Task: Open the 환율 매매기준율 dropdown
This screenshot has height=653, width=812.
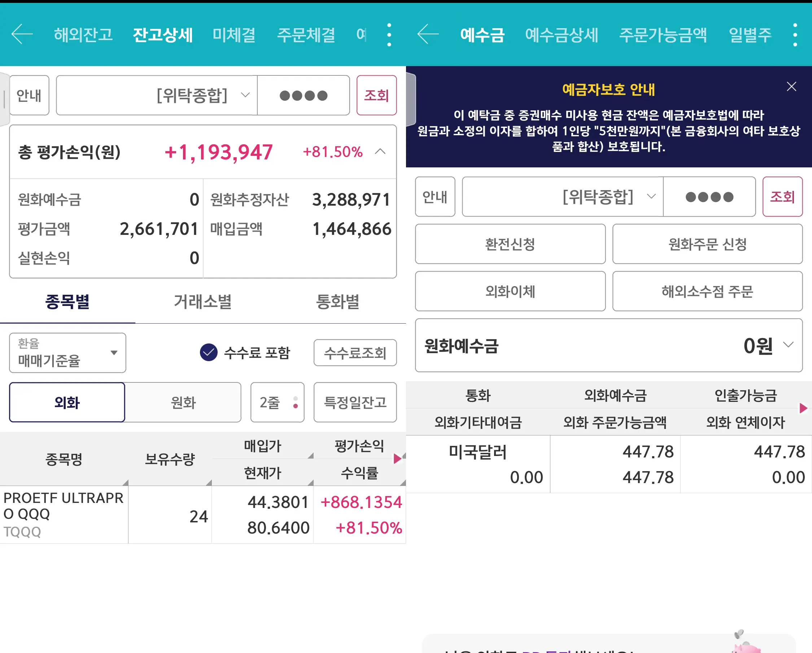Action: click(x=67, y=352)
